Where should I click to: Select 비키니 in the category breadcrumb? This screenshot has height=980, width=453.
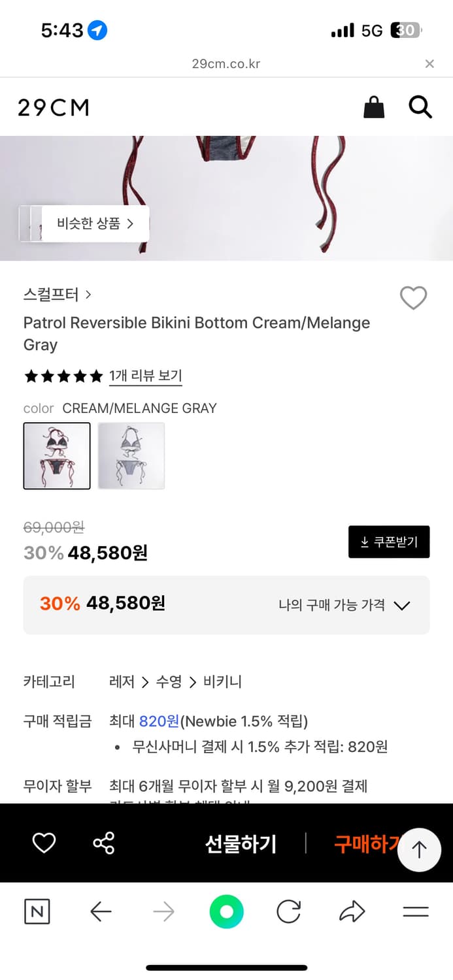pyautogui.click(x=222, y=681)
